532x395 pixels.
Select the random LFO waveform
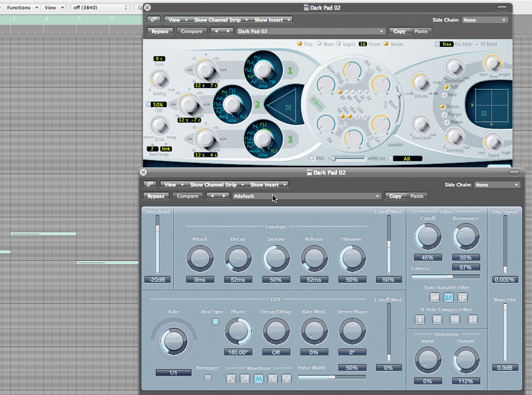[286, 379]
